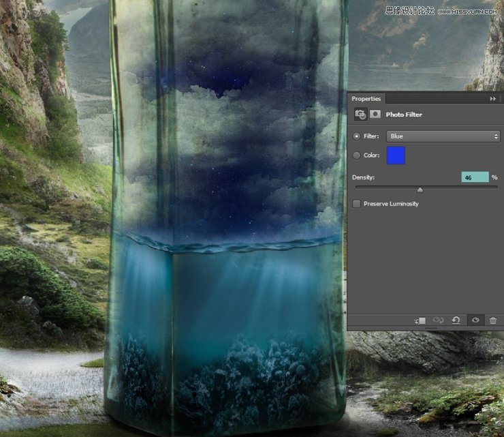Open the blue color swatch picker
Screen dimensions: 504x437
tap(395, 155)
